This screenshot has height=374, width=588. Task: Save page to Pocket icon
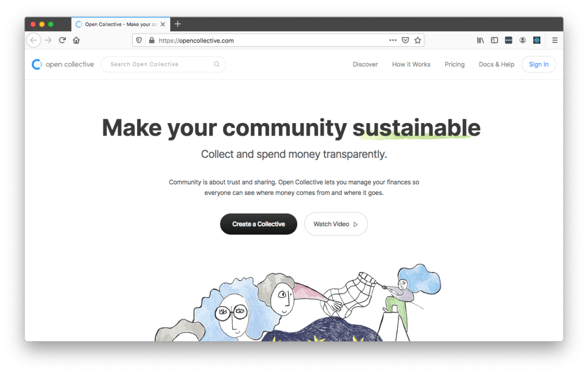[x=405, y=40]
